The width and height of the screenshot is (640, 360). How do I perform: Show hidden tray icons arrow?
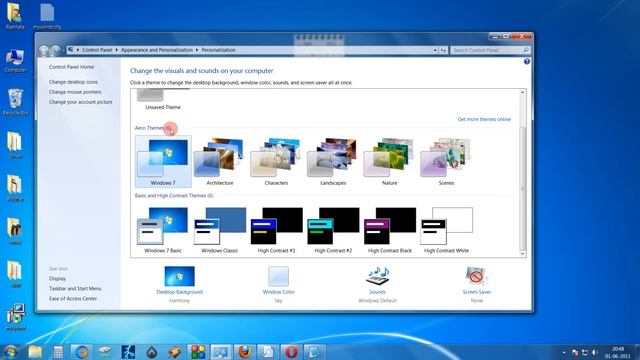pos(564,352)
